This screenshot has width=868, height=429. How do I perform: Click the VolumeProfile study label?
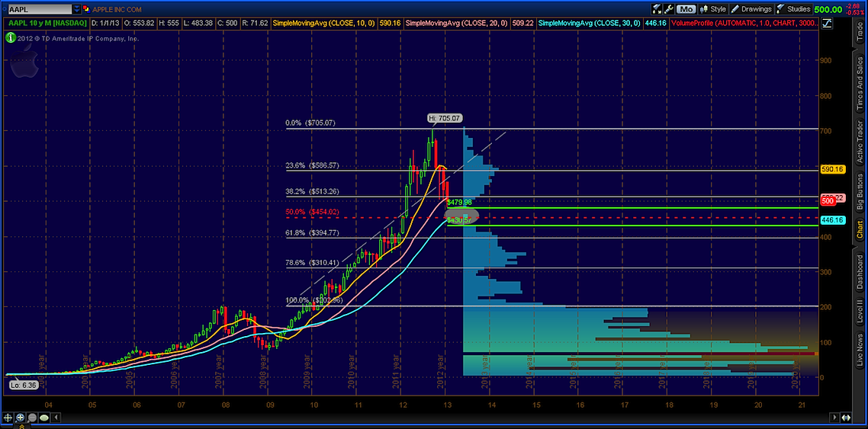(743, 23)
